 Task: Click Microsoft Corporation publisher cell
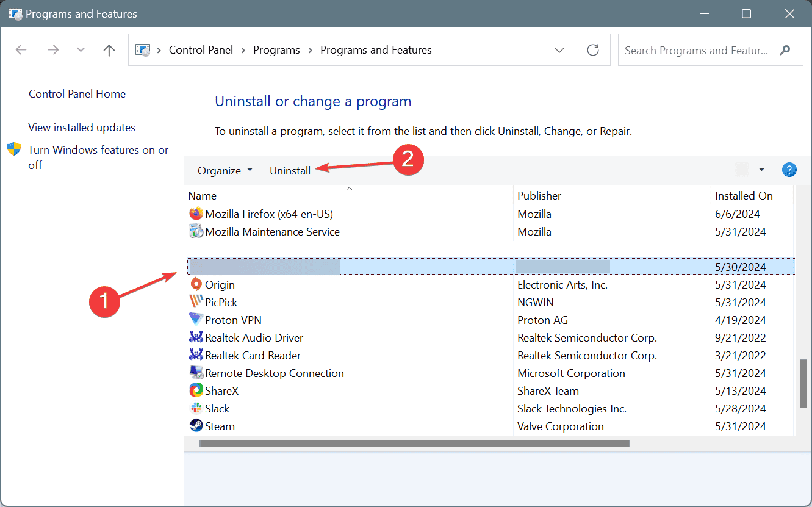pyautogui.click(x=571, y=373)
